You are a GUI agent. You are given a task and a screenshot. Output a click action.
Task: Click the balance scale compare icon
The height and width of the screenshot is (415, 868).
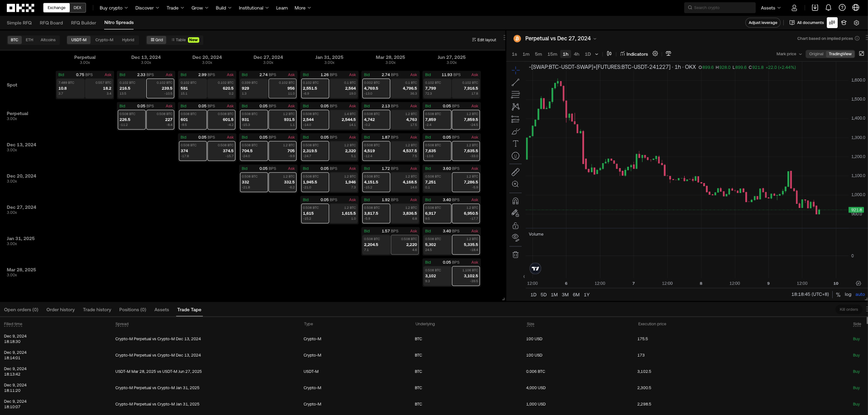tap(668, 53)
